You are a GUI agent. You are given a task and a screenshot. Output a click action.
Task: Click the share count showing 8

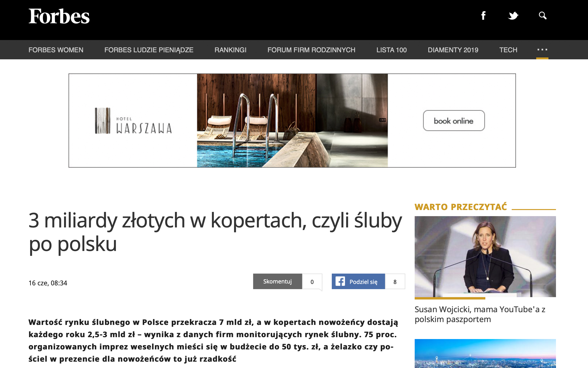click(x=395, y=282)
